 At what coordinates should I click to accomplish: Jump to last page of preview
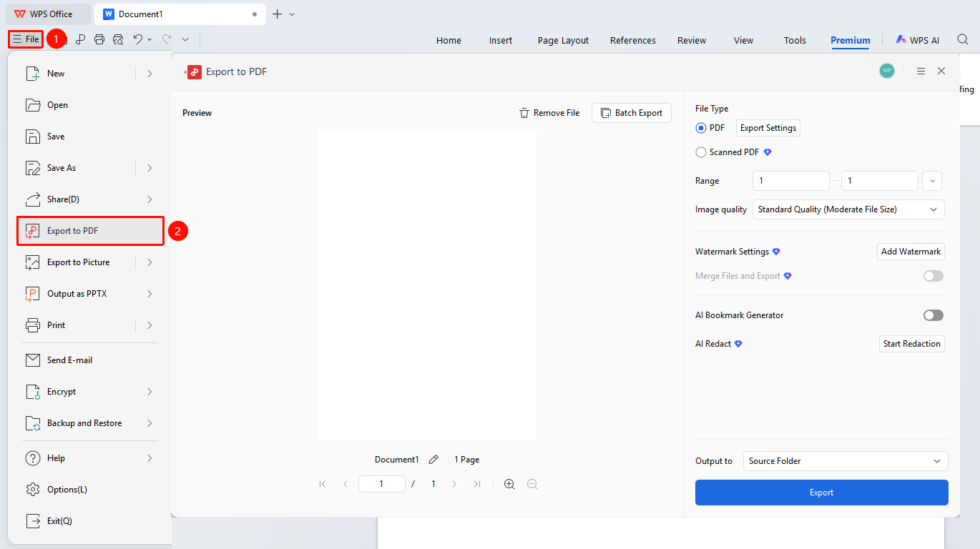click(477, 484)
